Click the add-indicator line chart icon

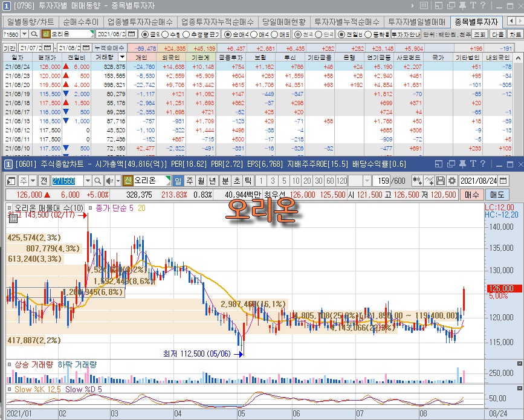click(x=429, y=181)
